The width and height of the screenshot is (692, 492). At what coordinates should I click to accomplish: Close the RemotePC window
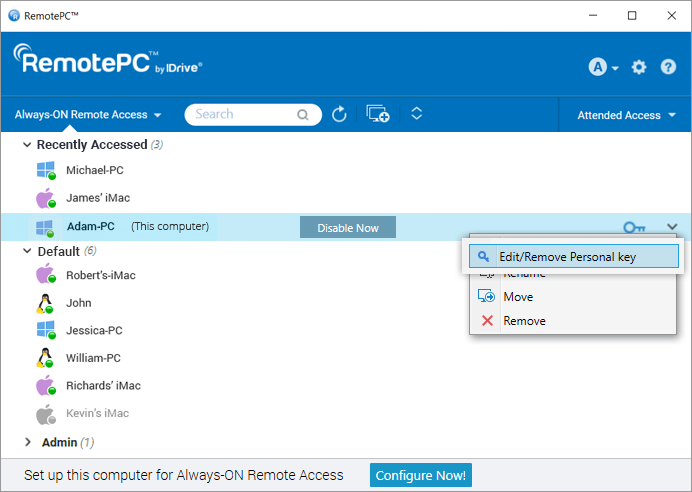(671, 15)
